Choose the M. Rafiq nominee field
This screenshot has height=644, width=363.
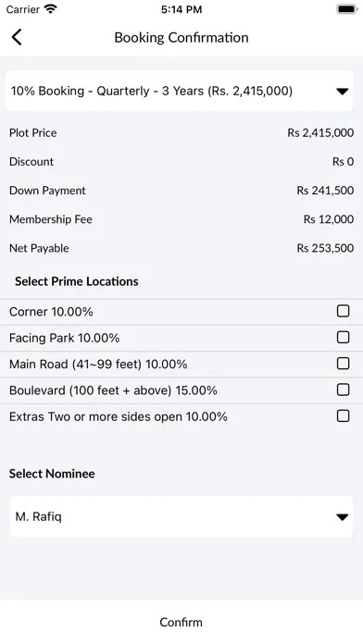coord(181,516)
